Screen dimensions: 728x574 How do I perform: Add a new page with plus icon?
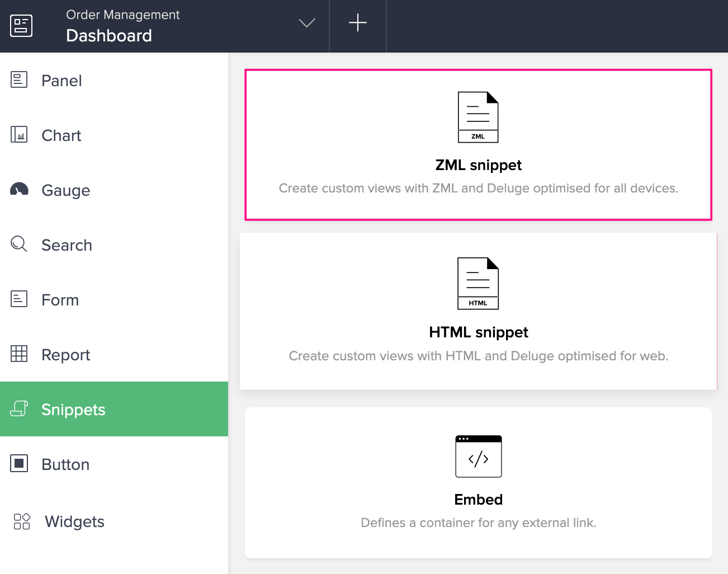pyautogui.click(x=358, y=23)
